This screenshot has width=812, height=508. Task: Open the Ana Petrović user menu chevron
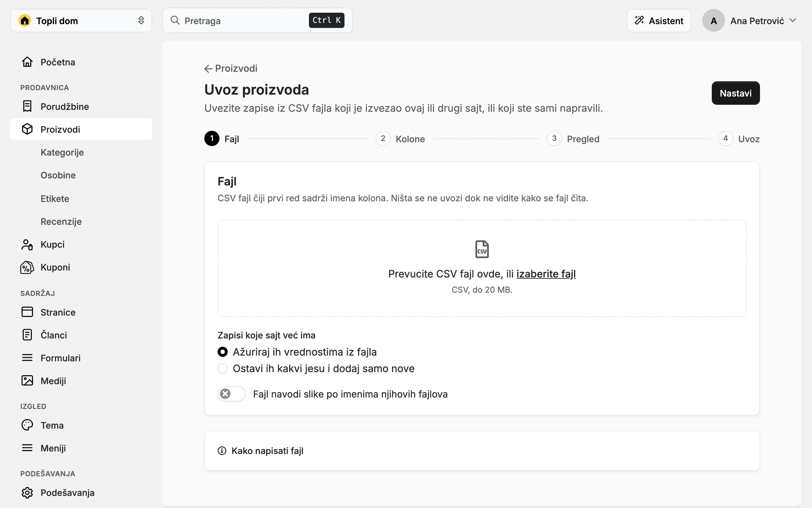[793, 21]
